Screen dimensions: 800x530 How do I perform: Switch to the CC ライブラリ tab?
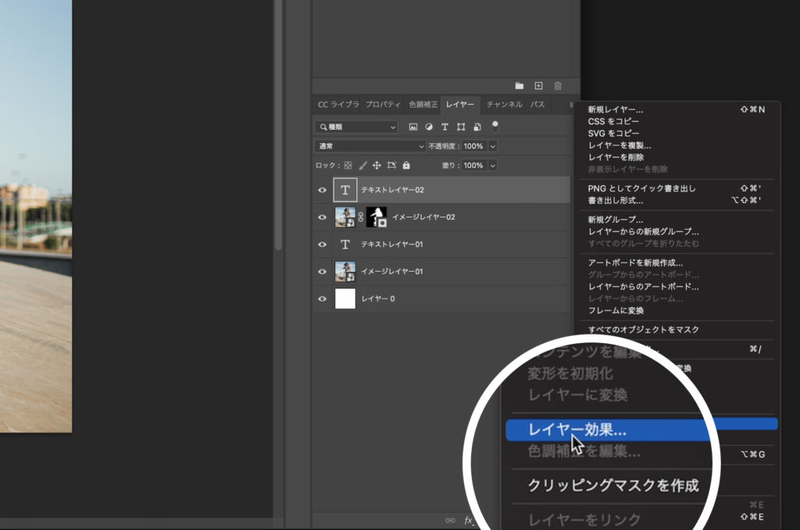click(337, 105)
